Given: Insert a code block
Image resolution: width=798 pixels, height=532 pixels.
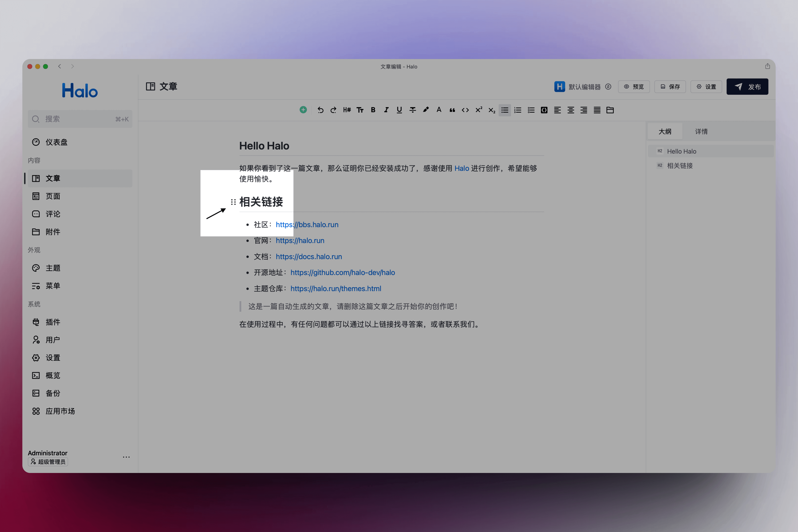Looking at the screenshot, I should coord(544,110).
